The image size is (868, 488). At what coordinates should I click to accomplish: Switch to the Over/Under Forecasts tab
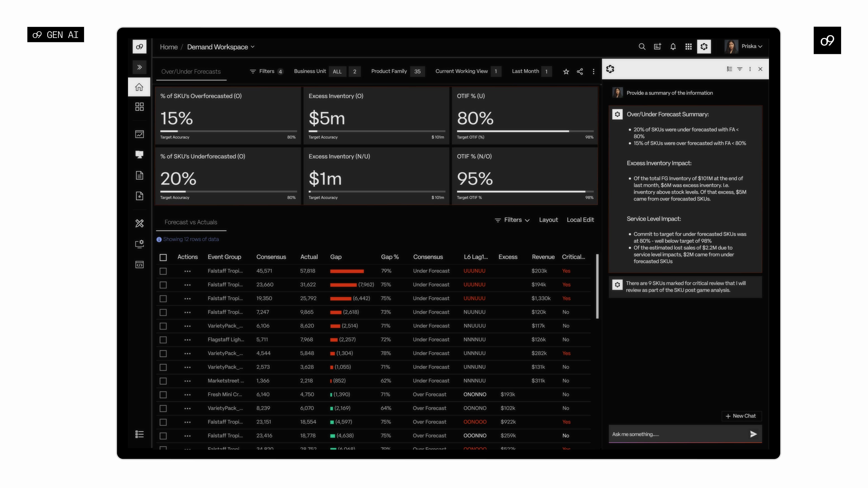(191, 71)
